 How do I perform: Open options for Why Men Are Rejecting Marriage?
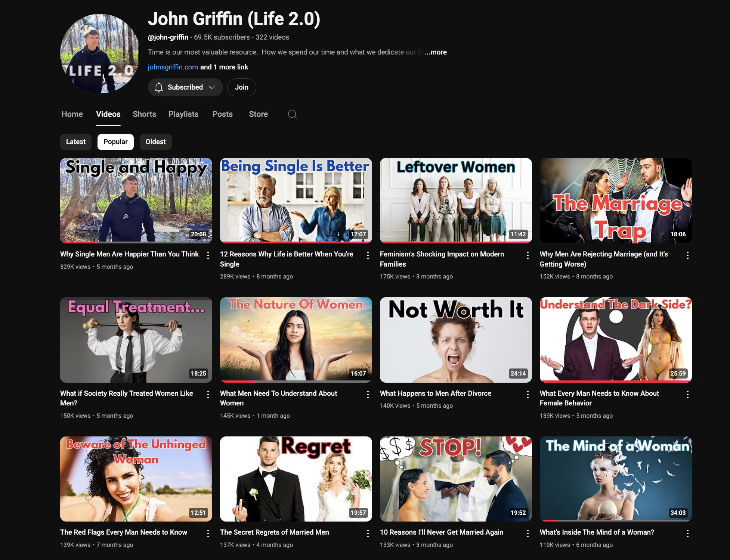tap(688, 255)
